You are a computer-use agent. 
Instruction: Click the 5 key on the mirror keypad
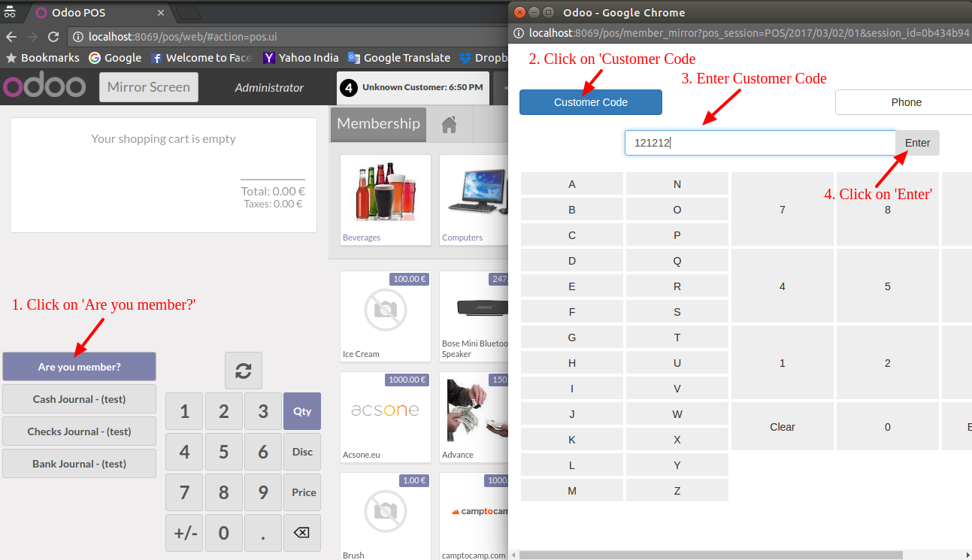(x=888, y=286)
